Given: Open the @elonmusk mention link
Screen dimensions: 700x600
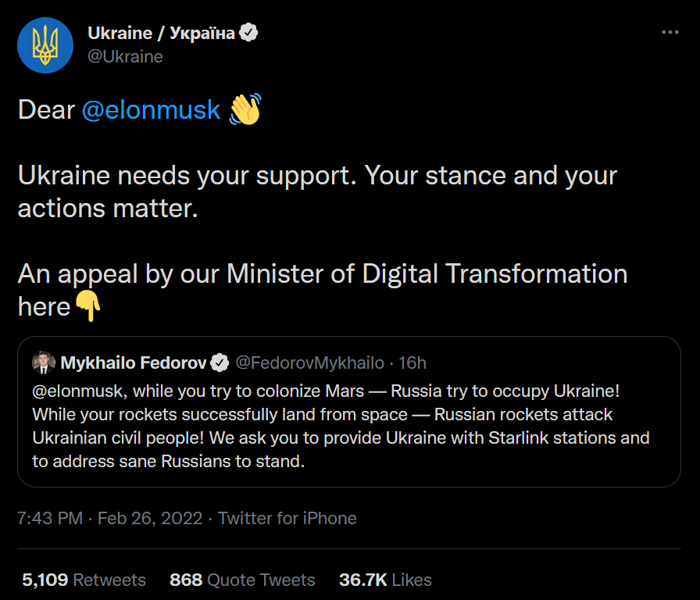Looking at the screenshot, I should coord(151,110).
